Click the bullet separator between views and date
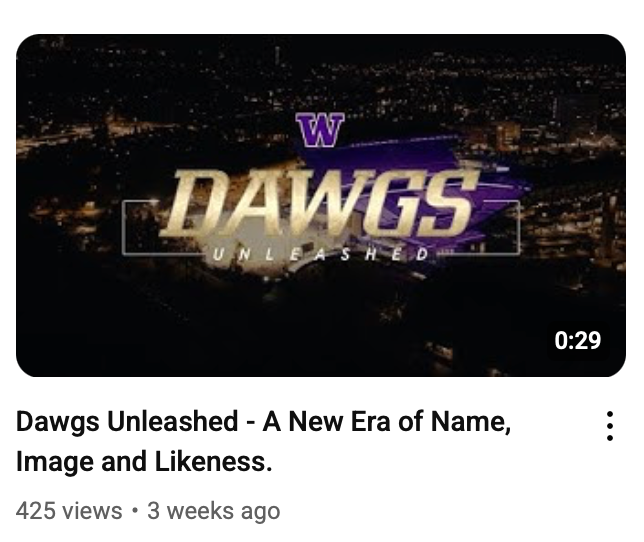Viewport: 644px width, 542px height. pos(134,511)
